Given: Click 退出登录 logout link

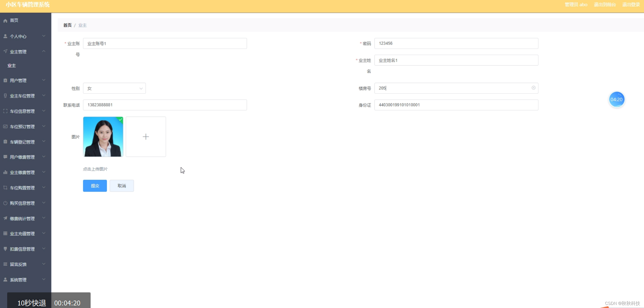Looking at the screenshot, I should (x=631, y=5).
